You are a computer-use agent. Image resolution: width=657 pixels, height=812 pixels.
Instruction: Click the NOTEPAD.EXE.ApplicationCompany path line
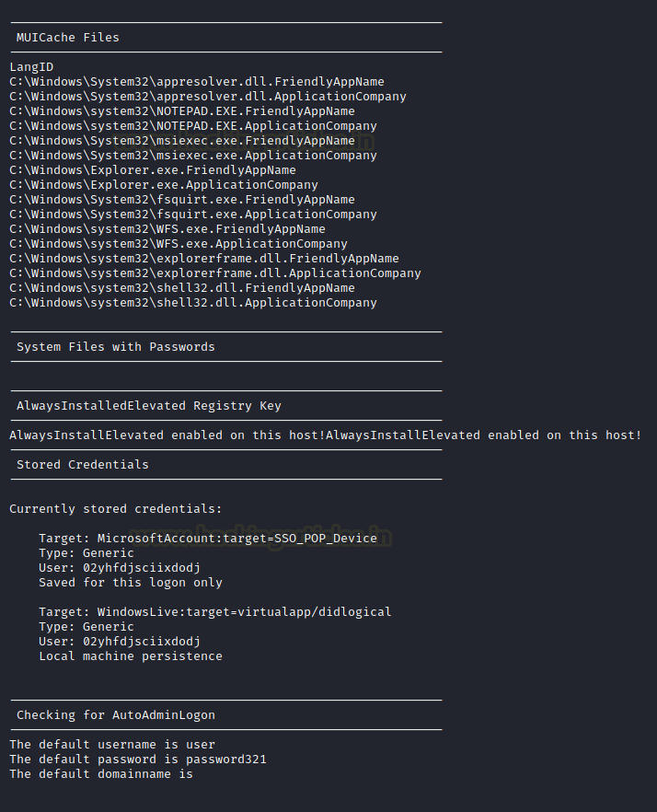(x=193, y=126)
